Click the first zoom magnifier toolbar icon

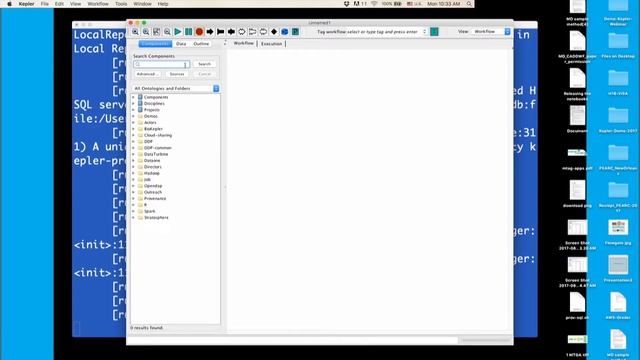click(x=135, y=32)
